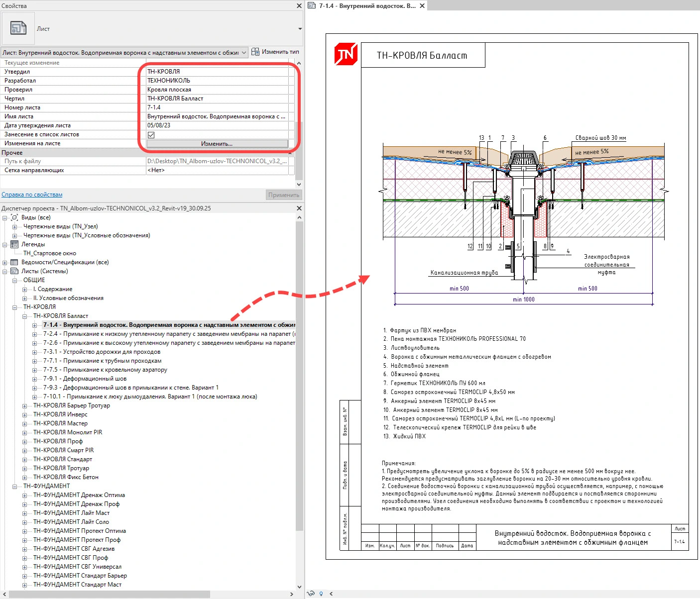
Task: Expand the ТН-КРОВЛЯ Инверс node
Action: click(x=25, y=415)
